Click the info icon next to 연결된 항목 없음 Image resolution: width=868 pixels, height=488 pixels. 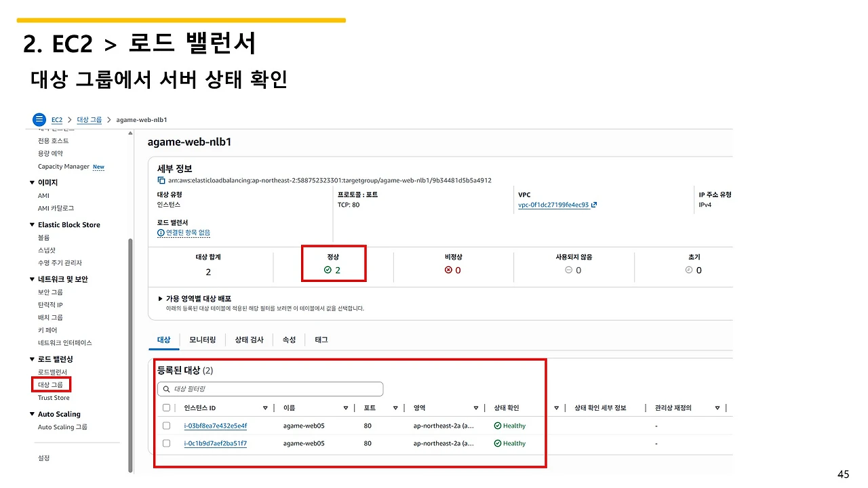[x=161, y=232]
